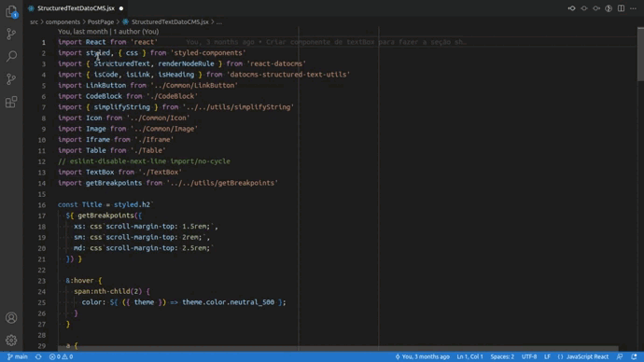Select the StructuredTextDatoCMS.jsx editor tab
644x362 pixels.
point(76,8)
